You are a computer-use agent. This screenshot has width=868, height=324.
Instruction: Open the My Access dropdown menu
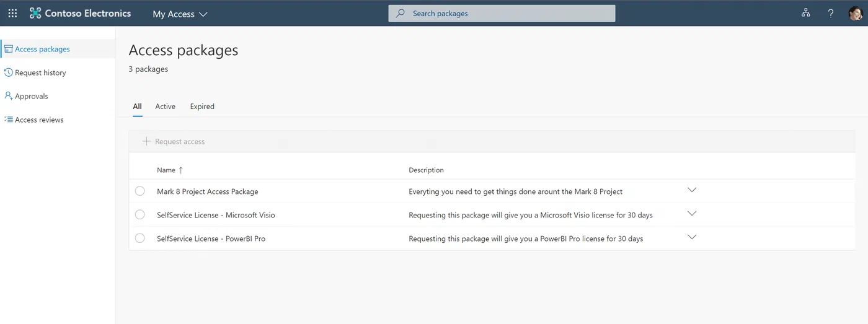pyautogui.click(x=180, y=14)
